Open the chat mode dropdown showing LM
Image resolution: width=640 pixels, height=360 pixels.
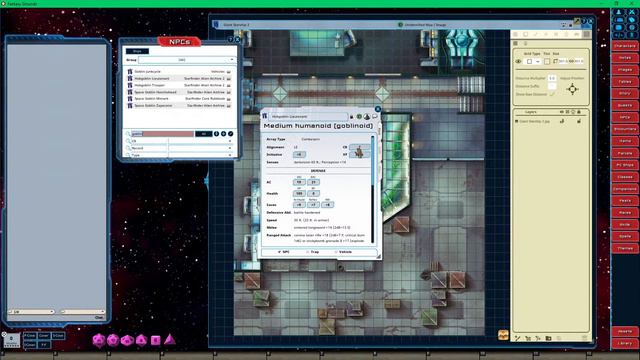click(x=31, y=312)
